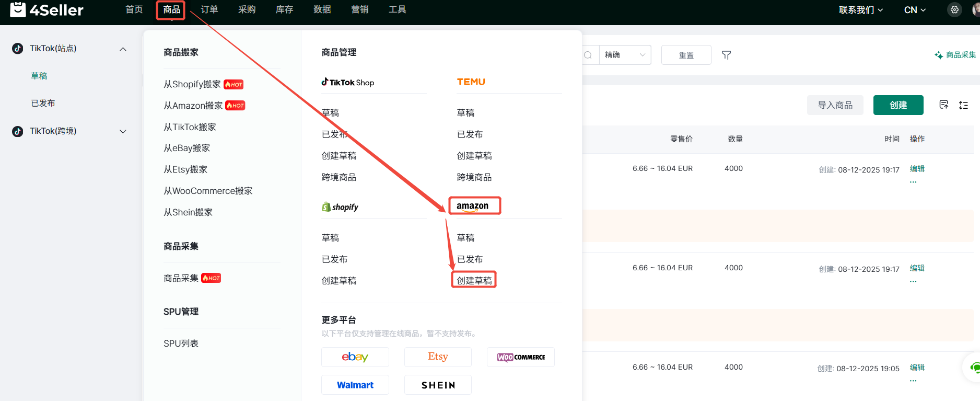Click the TikTok(站点) sidebar icon
The image size is (980, 401).
(18, 49)
